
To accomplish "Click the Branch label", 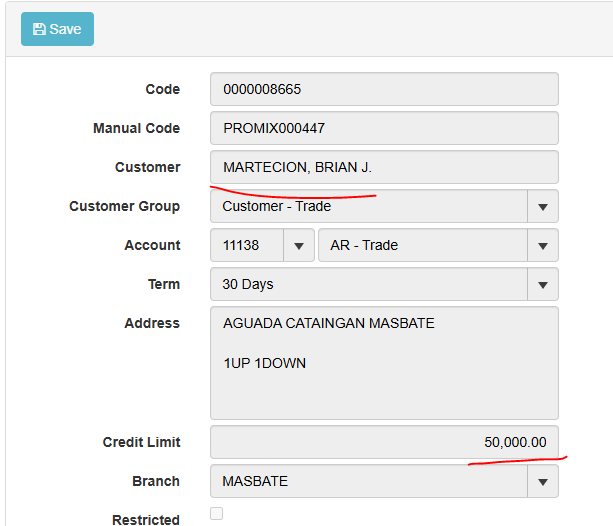I will click(156, 481).
